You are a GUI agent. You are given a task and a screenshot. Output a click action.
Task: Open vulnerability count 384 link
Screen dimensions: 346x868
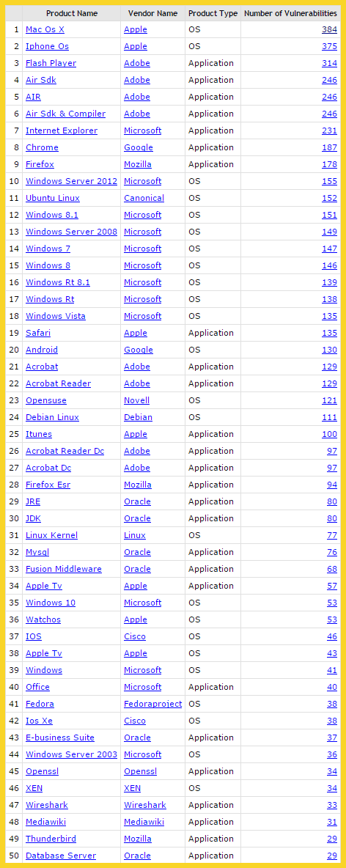pos(329,29)
